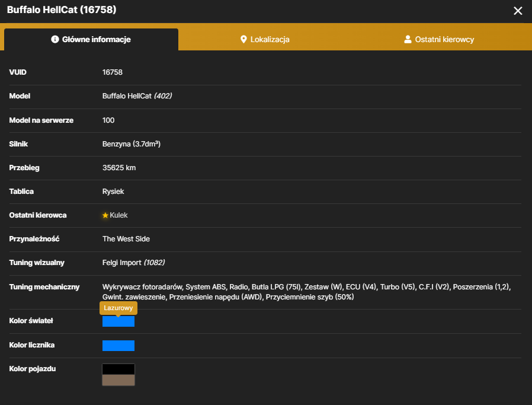The height and width of the screenshot is (405, 532).
Task: Click the Tuning wizualny row label
Action: (x=37, y=263)
